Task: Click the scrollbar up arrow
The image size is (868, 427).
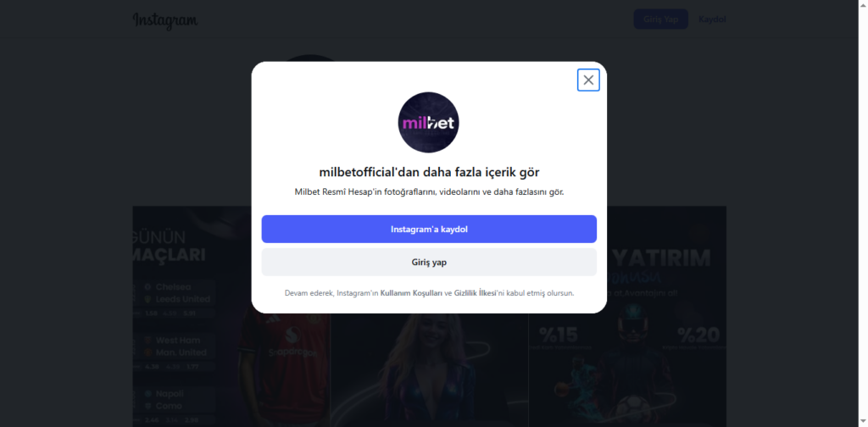Action: coord(863,4)
